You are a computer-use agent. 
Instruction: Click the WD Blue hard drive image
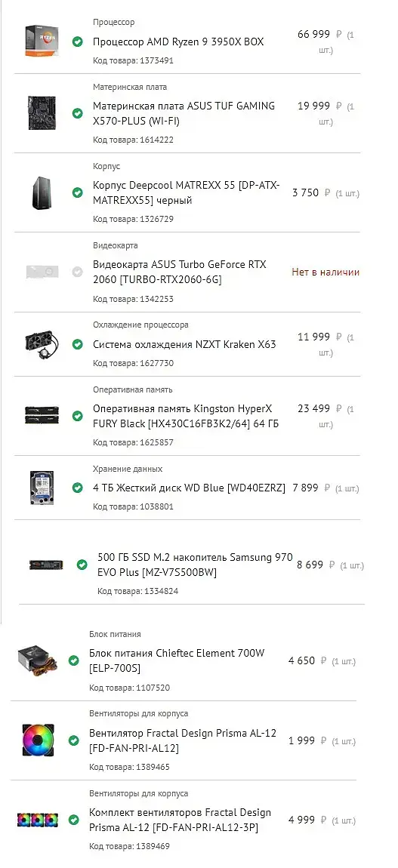click(42, 488)
